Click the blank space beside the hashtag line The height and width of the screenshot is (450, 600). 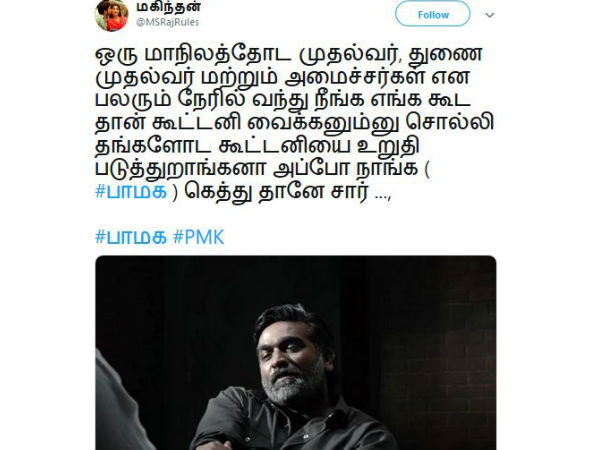pyautogui.click(x=360, y=237)
